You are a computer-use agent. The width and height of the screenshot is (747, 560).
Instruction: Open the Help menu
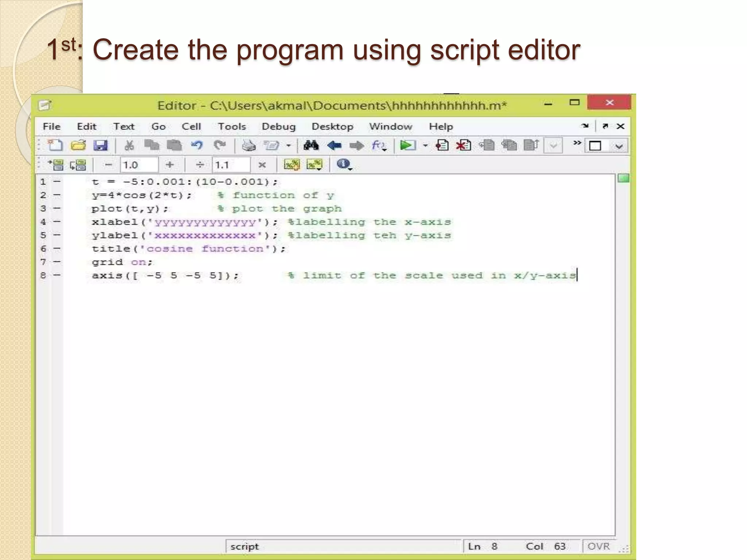coord(441,127)
